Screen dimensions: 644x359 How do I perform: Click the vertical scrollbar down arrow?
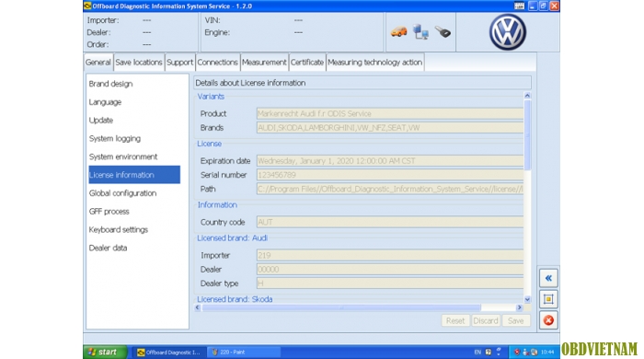click(527, 299)
